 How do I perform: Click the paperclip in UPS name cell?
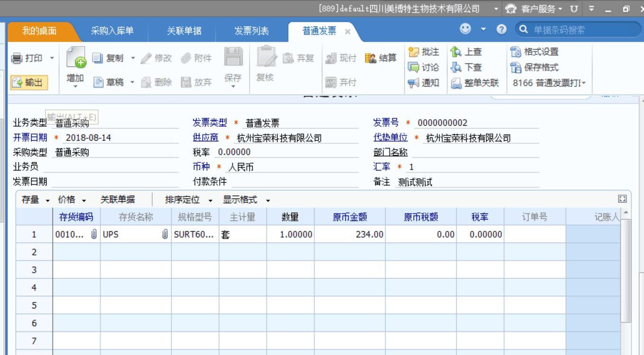pos(165,234)
